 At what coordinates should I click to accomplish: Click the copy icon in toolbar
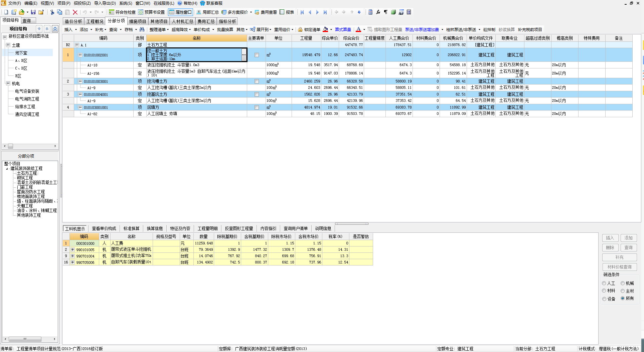coord(60,12)
